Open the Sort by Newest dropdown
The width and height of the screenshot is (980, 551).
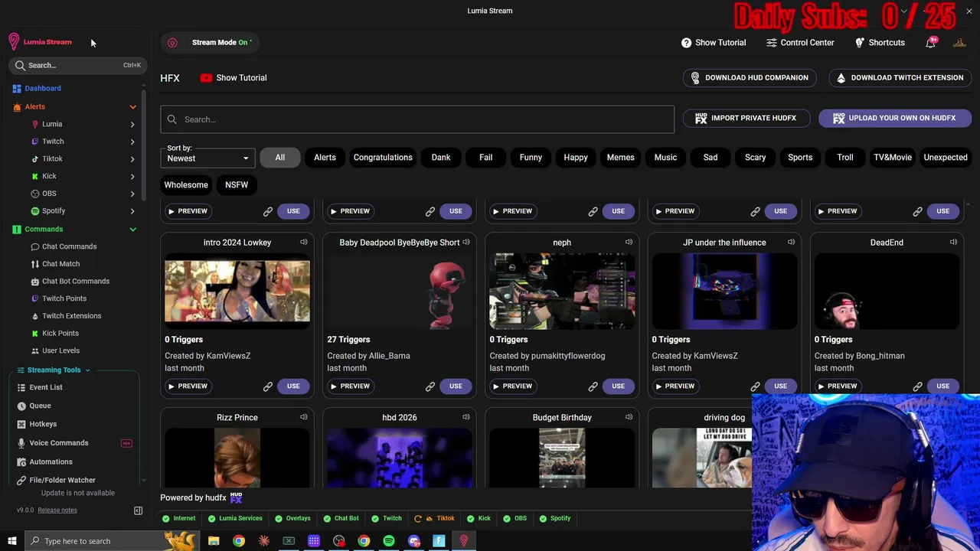(207, 158)
